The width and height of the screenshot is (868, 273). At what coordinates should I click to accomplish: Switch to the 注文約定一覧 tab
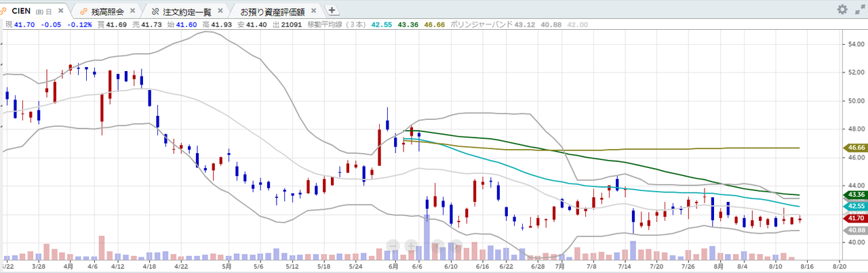(x=184, y=12)
